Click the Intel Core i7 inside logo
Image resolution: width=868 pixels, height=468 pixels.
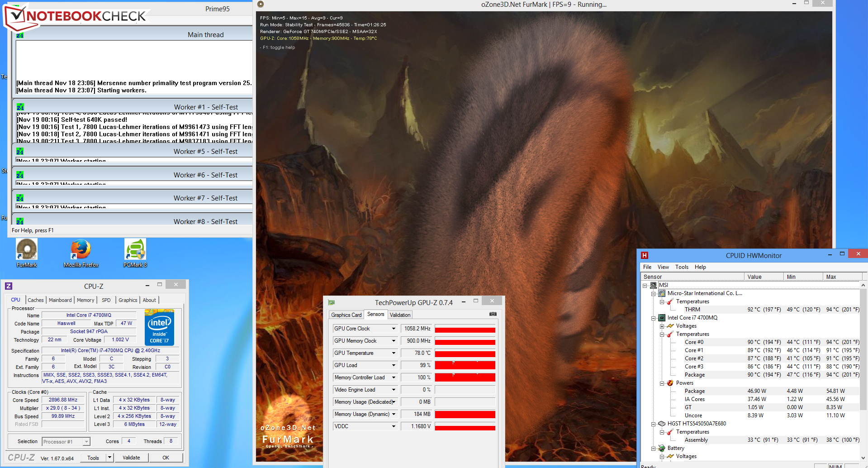tap(159, 327)
